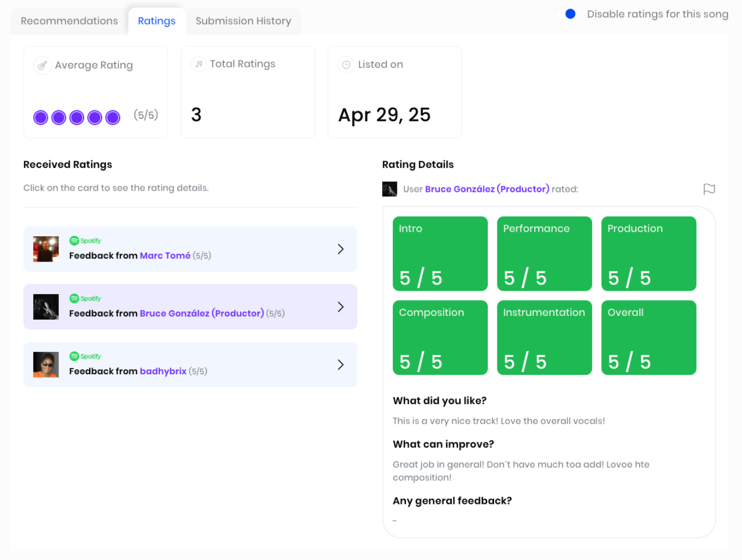
Task: Expand Bruce González's feedback with the chevron
Action: tap(341, 307)
